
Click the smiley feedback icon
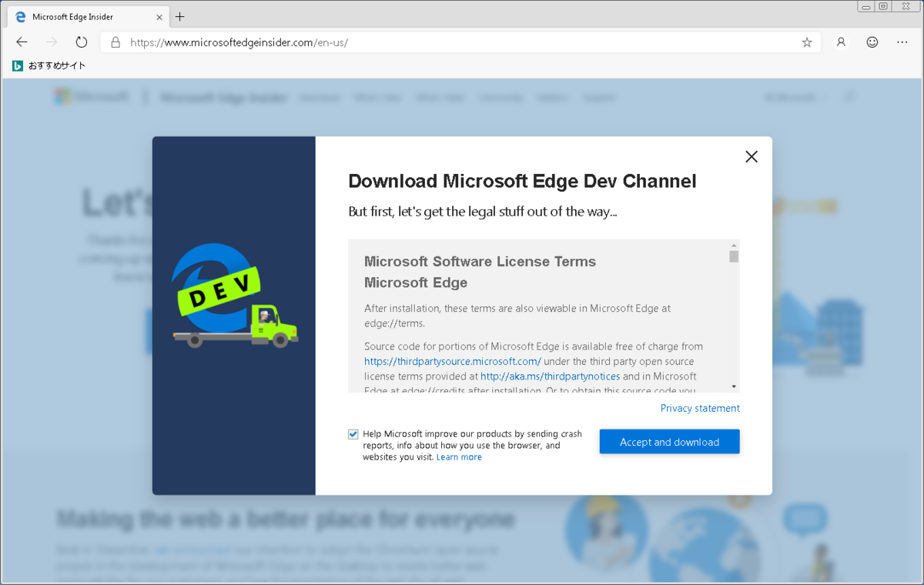[872, 42]
